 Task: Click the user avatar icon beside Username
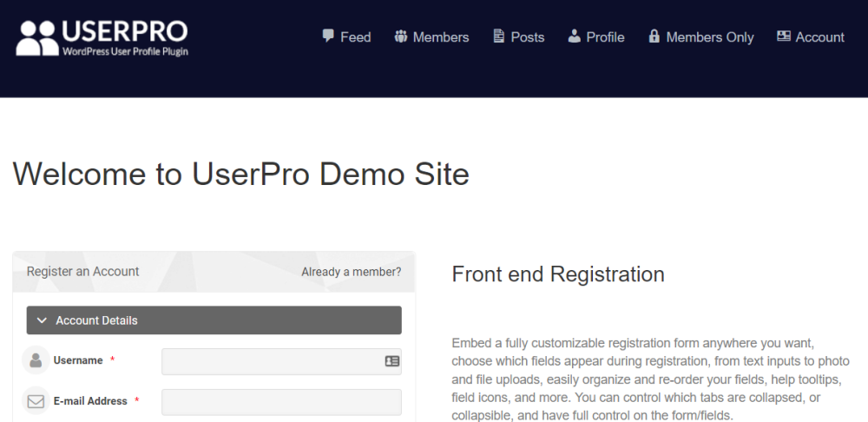point(36,360)
